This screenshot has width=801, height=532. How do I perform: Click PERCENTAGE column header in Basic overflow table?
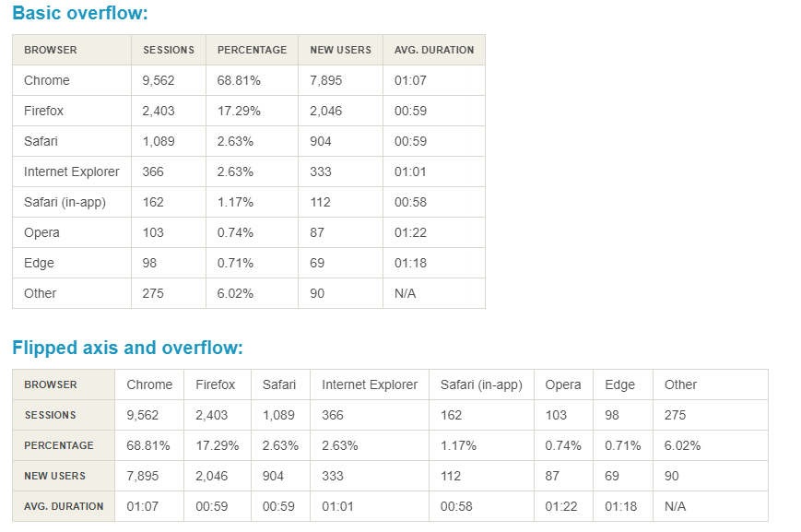(252, 50)
